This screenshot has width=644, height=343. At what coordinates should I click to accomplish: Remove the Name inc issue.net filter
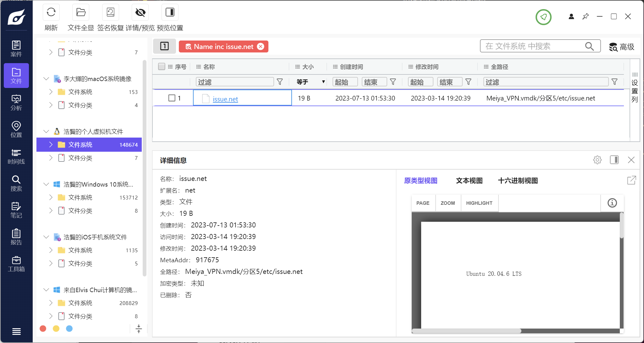pos(261,46)
